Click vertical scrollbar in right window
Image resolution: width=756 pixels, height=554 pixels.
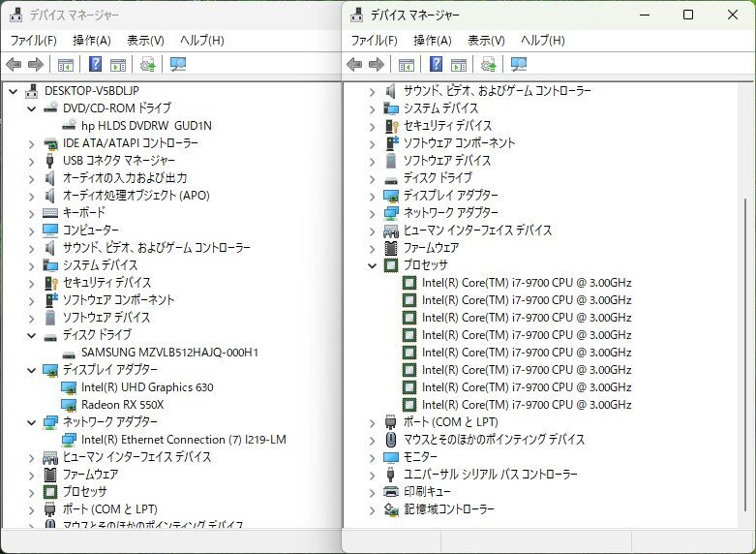[745, 354]
